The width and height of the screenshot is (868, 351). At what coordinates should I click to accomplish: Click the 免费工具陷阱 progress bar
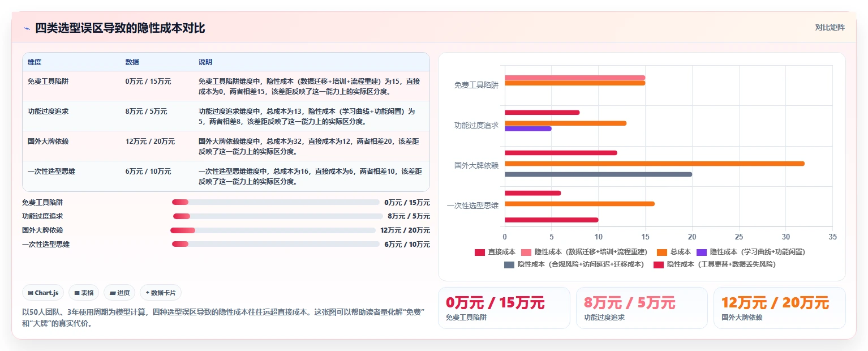[x=276, y=202]
